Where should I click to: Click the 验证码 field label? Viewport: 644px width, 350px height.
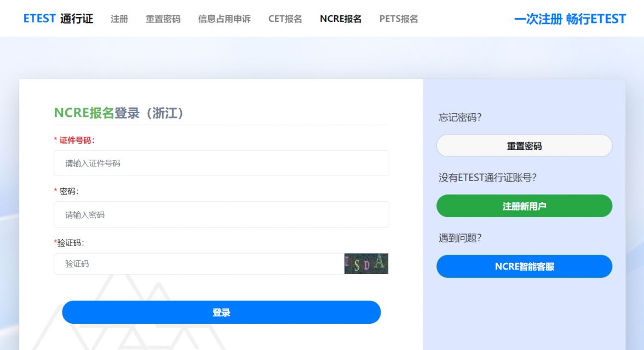tap(70, 243)
